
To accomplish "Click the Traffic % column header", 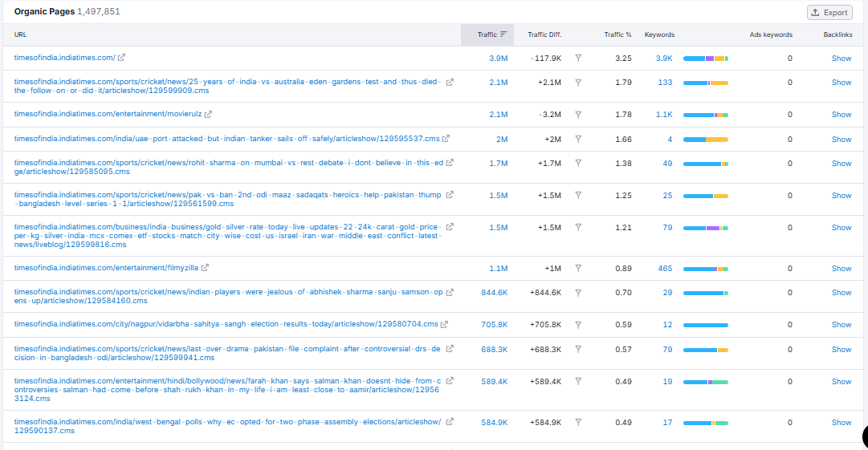I will [x=617, y=34].
